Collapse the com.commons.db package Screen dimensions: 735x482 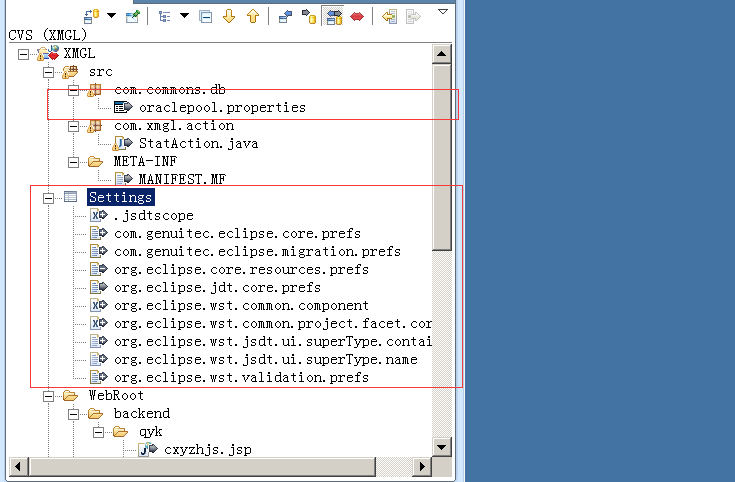click(73, 90)
